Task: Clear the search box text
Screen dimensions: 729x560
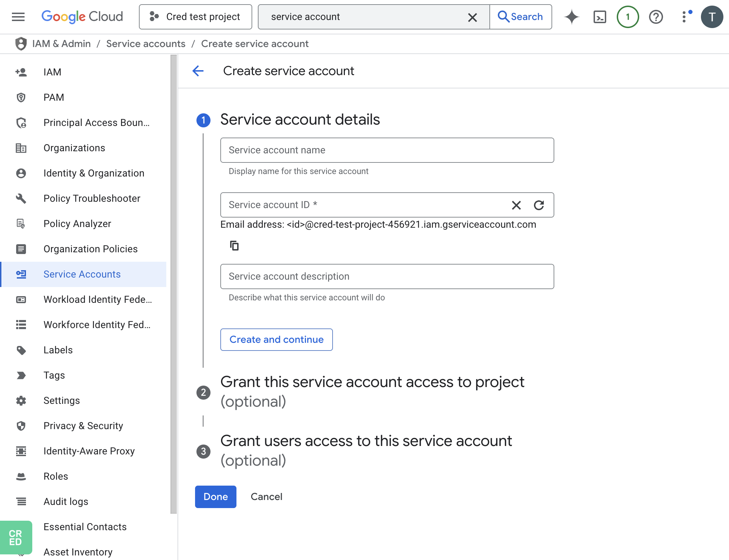Action: [x=472, y=17]
